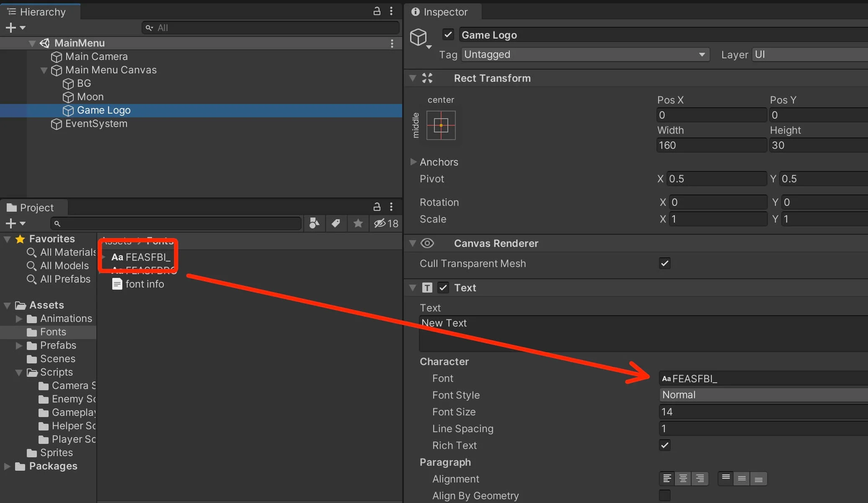Collapse the Rect Transform component

(x=413, y=78)
